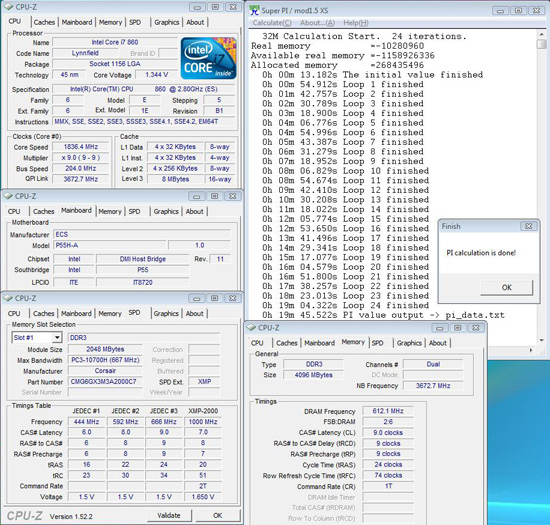Switch to CPU tab in Mainboard CPU-Z window

(14, 211)
